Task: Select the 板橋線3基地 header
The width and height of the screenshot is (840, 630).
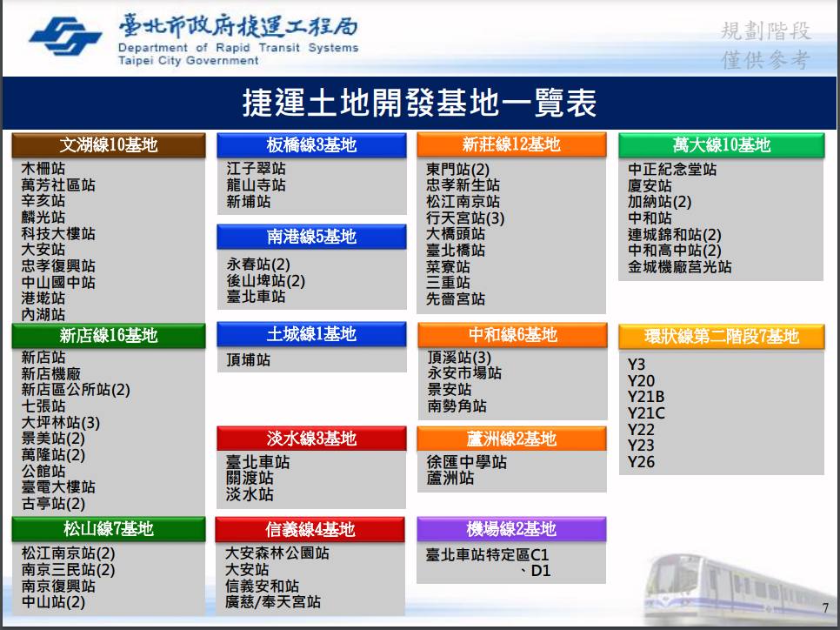Action: 312,145
